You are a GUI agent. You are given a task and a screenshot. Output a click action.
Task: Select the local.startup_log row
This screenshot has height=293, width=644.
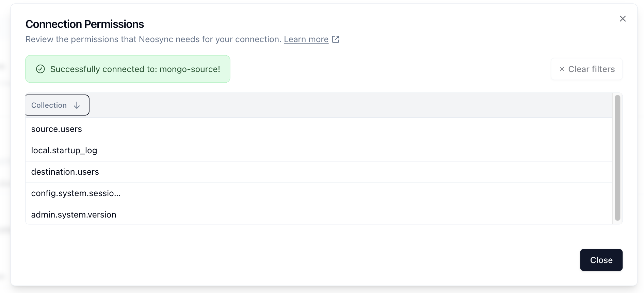[x=319, y=151]
